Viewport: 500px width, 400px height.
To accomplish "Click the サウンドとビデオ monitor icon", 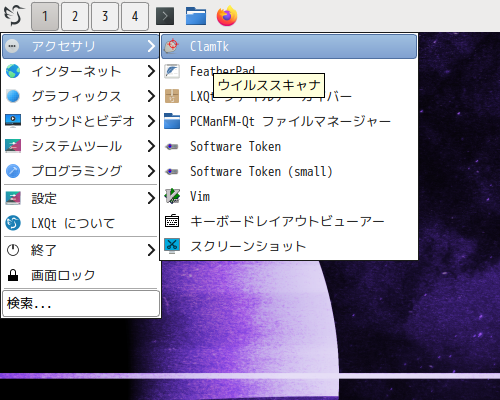I will click(13, 121).
